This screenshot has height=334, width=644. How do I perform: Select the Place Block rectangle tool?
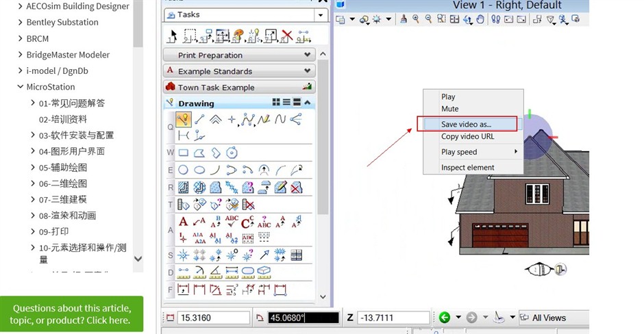click(x=183, y=153)
